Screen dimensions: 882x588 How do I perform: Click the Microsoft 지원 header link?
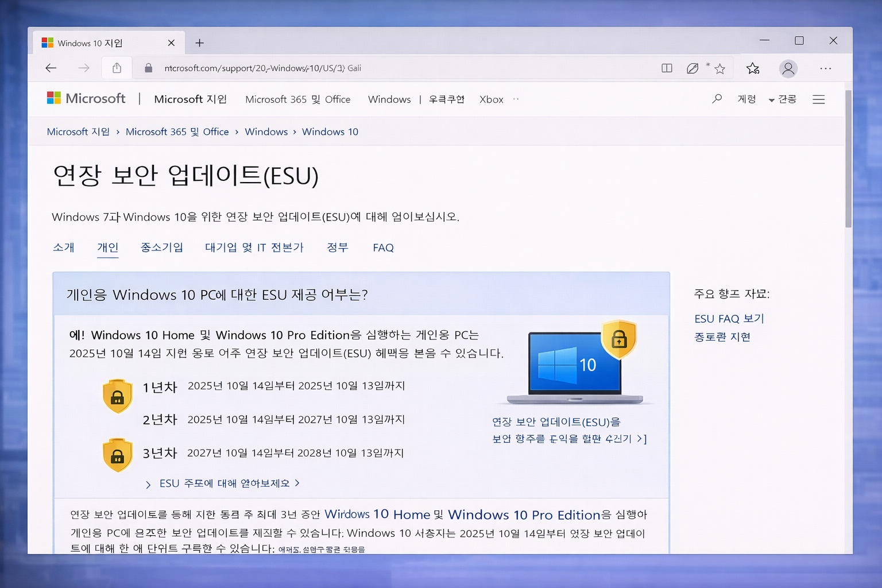[x=191, y=99]
